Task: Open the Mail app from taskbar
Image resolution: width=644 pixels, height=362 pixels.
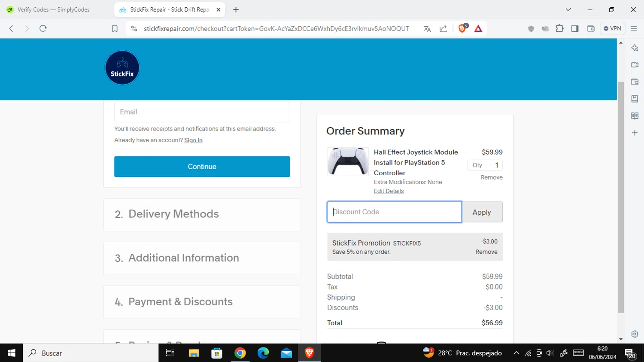Action: (286, 353)
